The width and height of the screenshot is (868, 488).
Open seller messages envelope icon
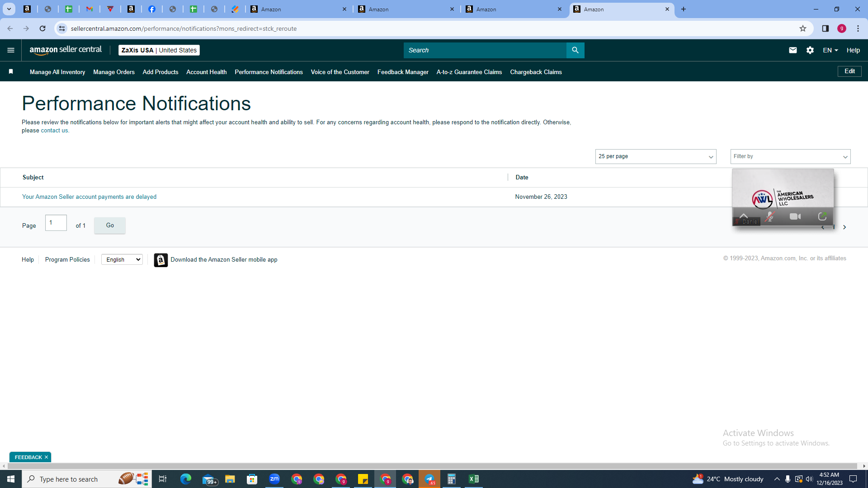[793, 50]
